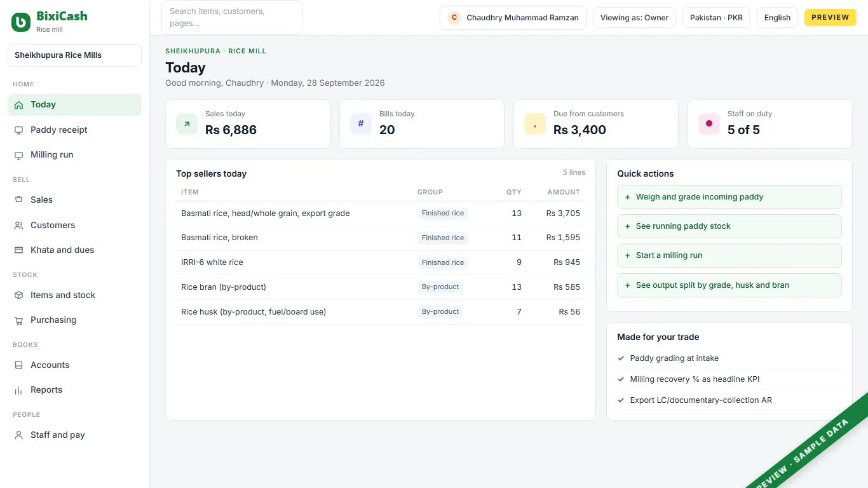Screen dimensions: 868x488
Task: Navigate to Reports in sidebar
Action: click(74, 390)
